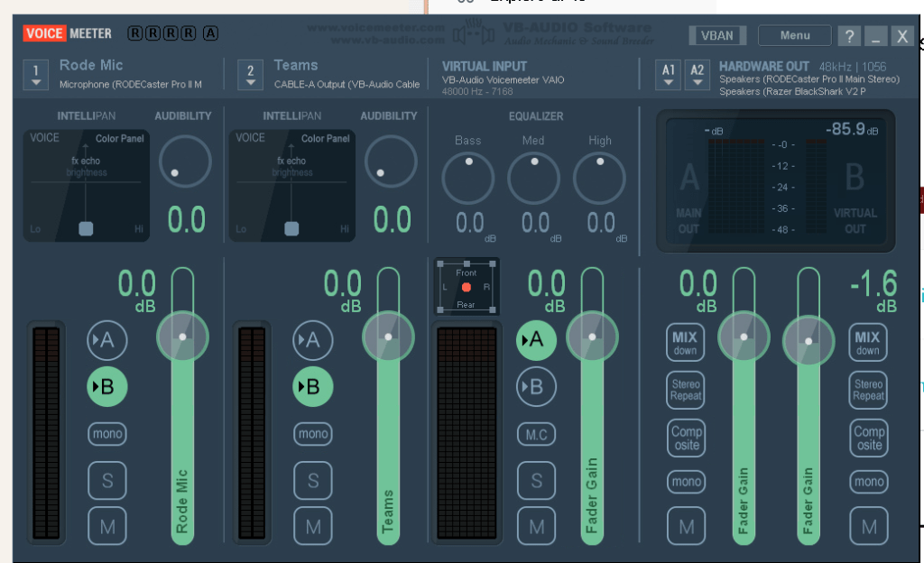Mute the Rode Mic strip
Image resolution: width=924 pixels, height=563 pixels.
coord(107,526)
